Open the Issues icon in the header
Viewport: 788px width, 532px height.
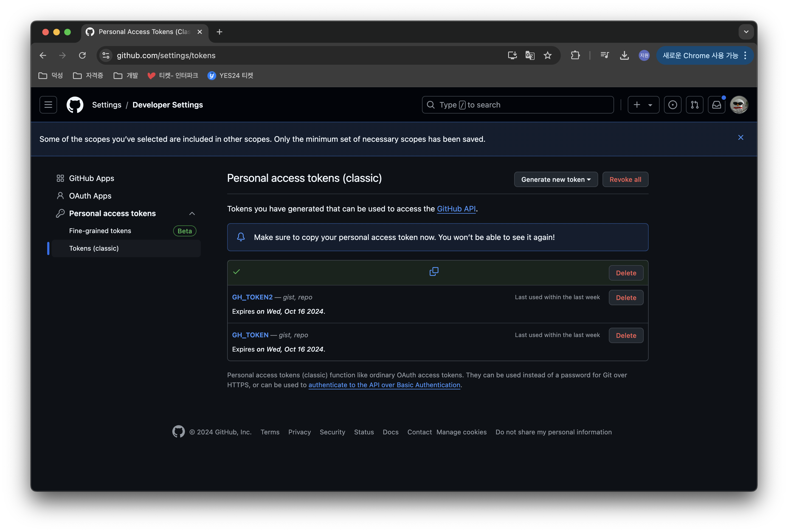coord(672,105)
